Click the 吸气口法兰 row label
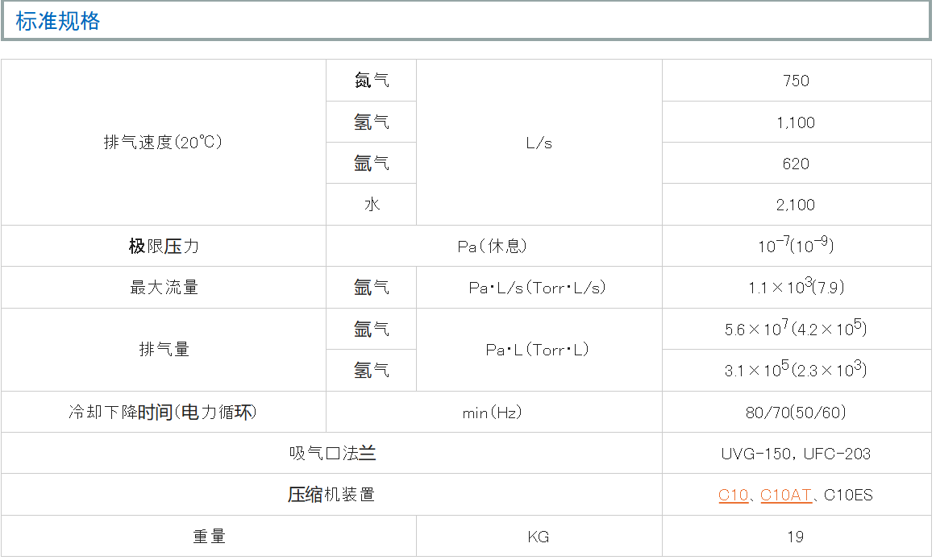The height and width of the screenshot is (560, 936). coord(332,454)
